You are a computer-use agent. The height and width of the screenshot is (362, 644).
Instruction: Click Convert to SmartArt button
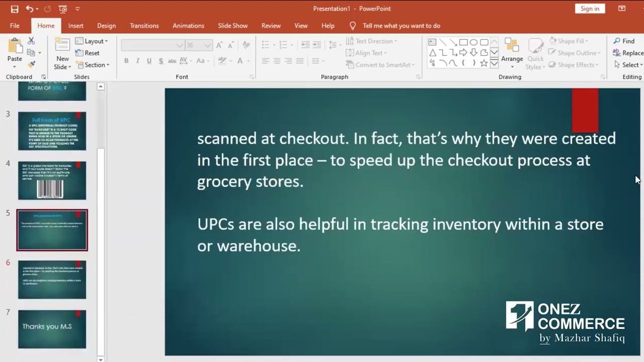pyautogui.click(x=380, y=65)
